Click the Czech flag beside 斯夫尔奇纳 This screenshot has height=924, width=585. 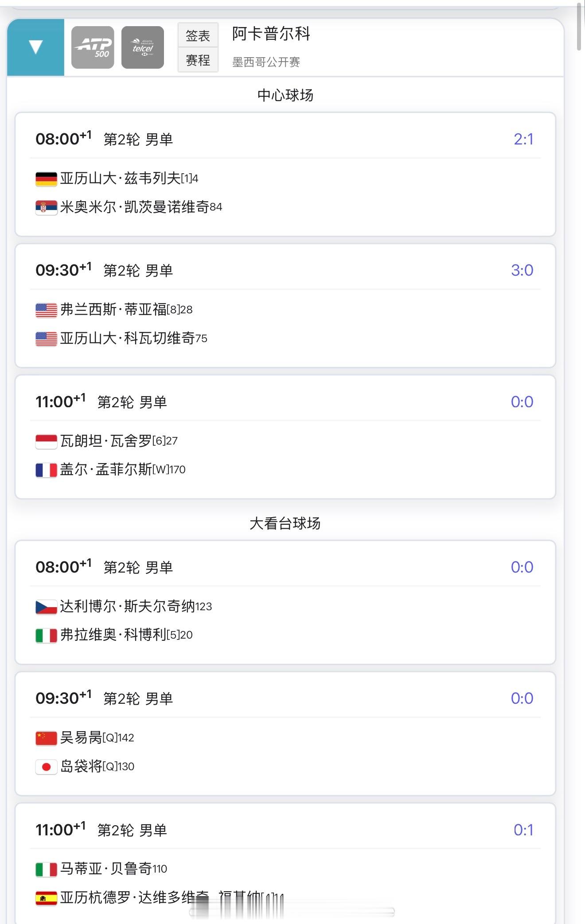pyautogui.click(x=46, y=607)
